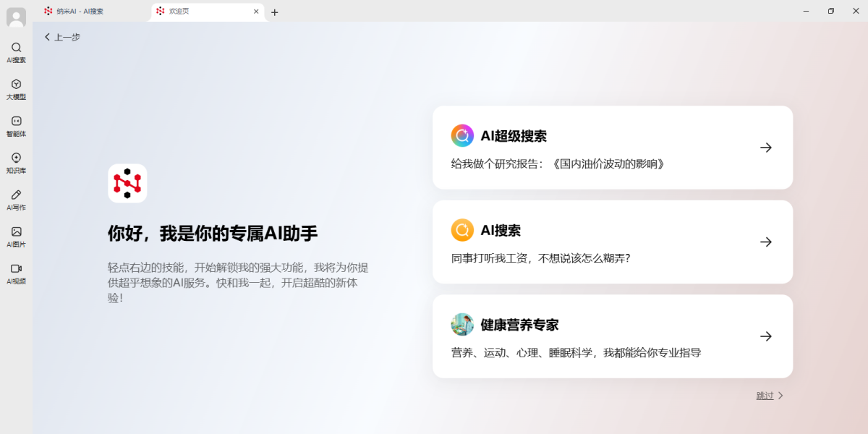Close the 欢迎页 tab

tap(256, 12)
